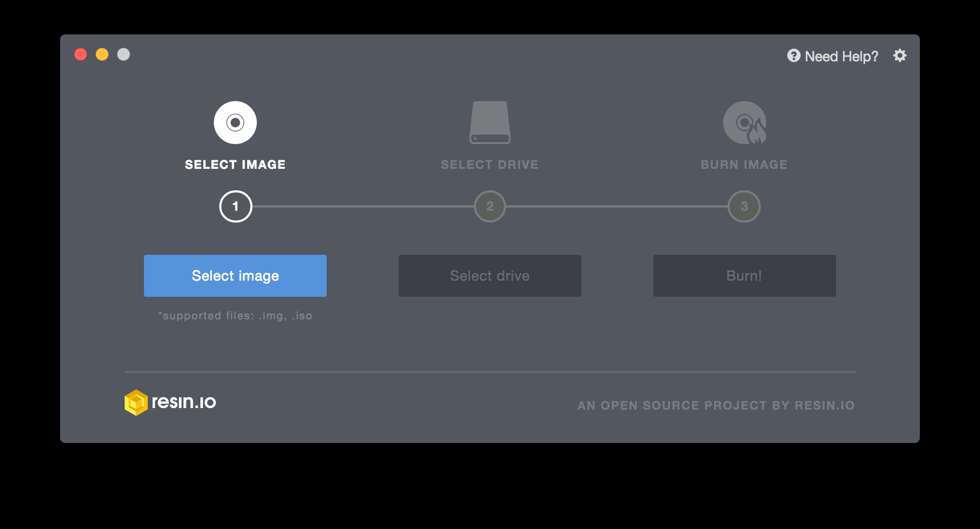980x529 pixels.
Task: Click the flaming disc Burn Image icon
Action: pyautogui.click(x=745, y=123)
